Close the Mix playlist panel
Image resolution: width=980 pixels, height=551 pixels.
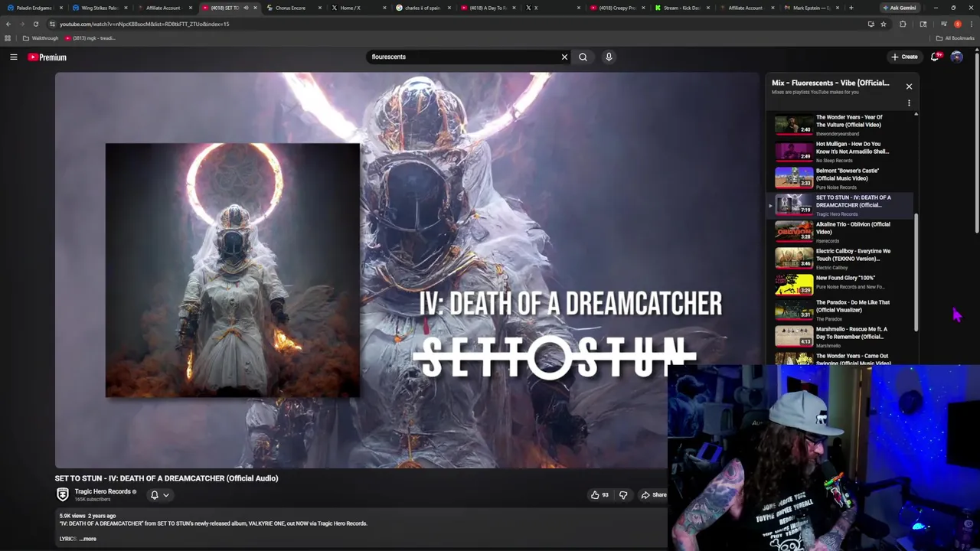[x=909, y=86]
